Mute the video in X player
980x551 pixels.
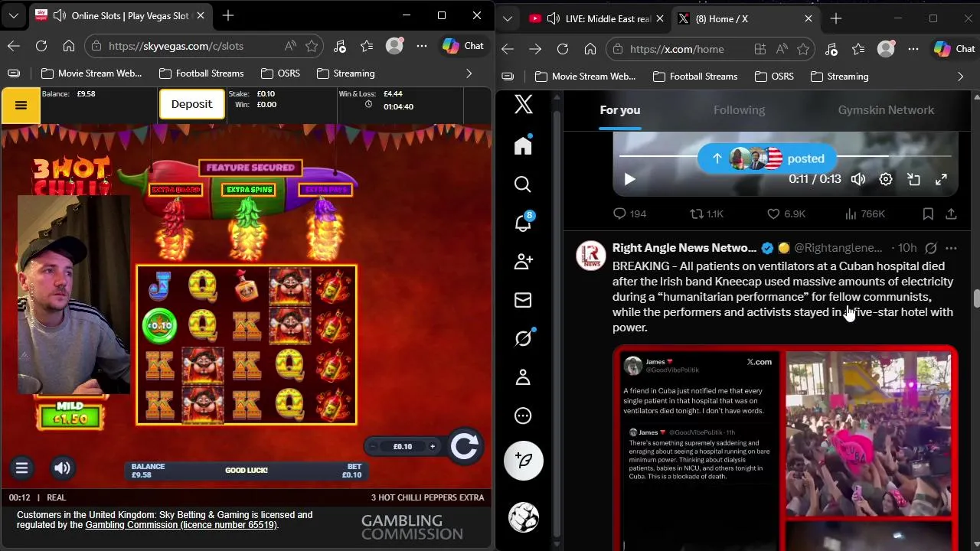click(x=858, y=179)
